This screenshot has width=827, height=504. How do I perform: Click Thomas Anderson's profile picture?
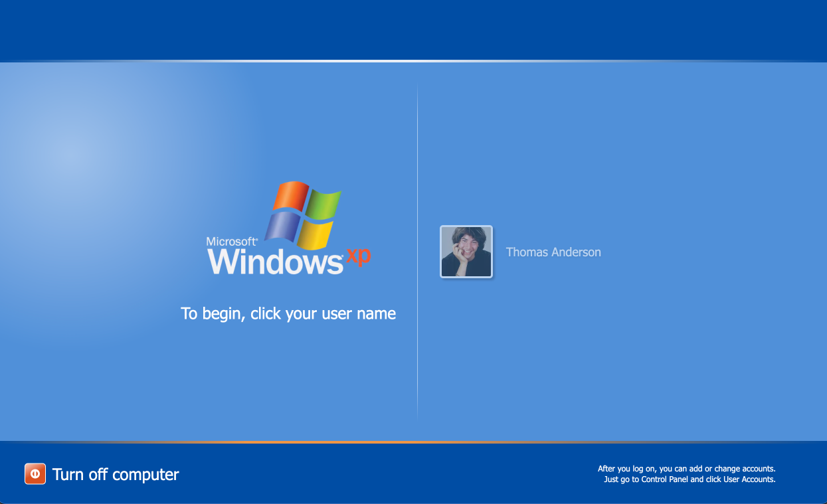coord(466,252)
